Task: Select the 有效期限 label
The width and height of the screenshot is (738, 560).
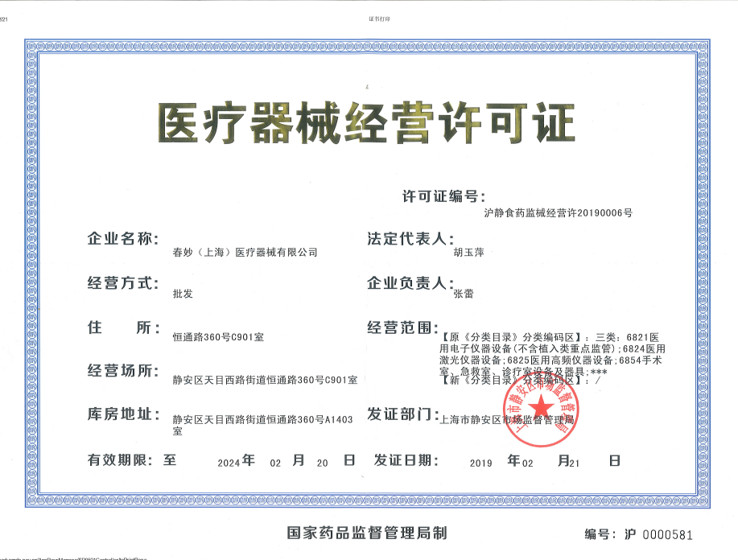Action: pos(120,459)
